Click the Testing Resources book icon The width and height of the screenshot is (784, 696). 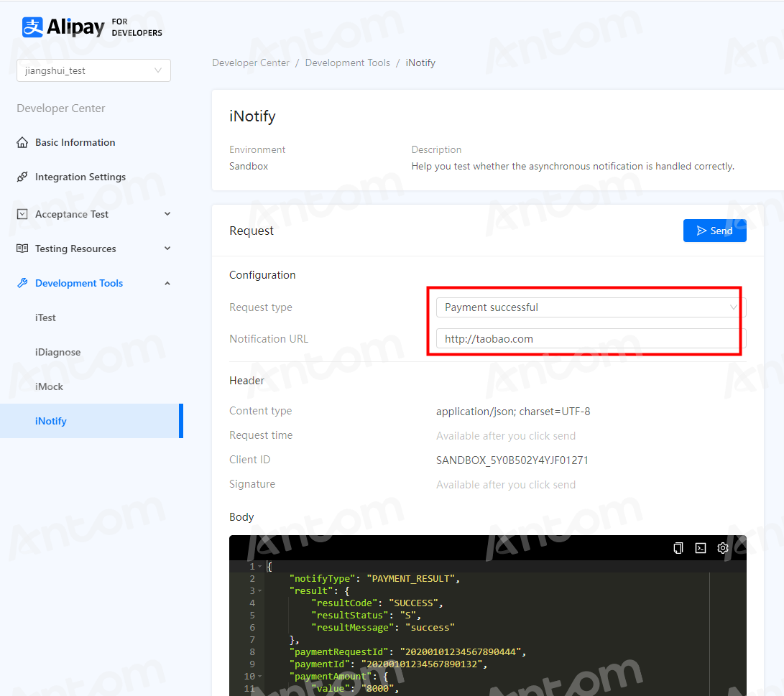22,249
